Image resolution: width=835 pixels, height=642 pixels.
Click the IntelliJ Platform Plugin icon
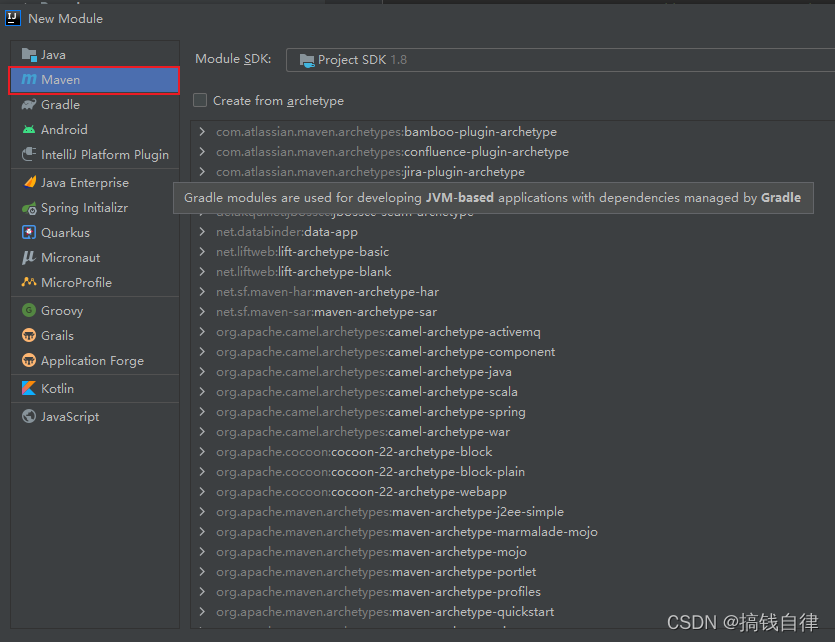pos(29,154)
